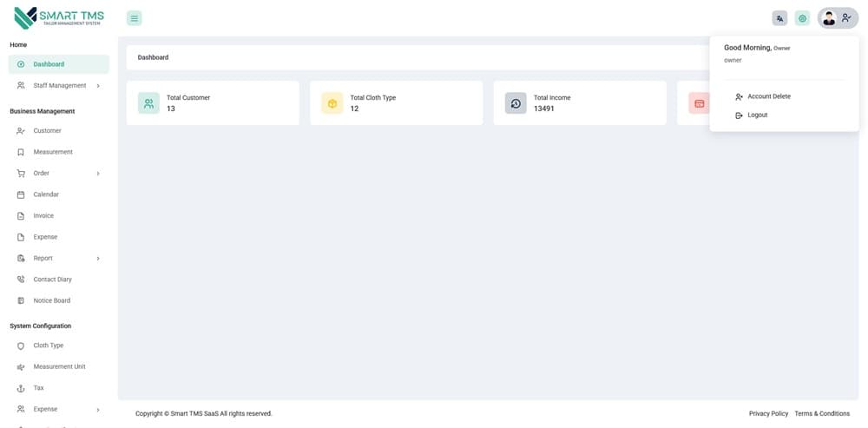The image size is (868, 428).
Task: Navigate to Invoice in the sidebar
Action: pos(43,215)
